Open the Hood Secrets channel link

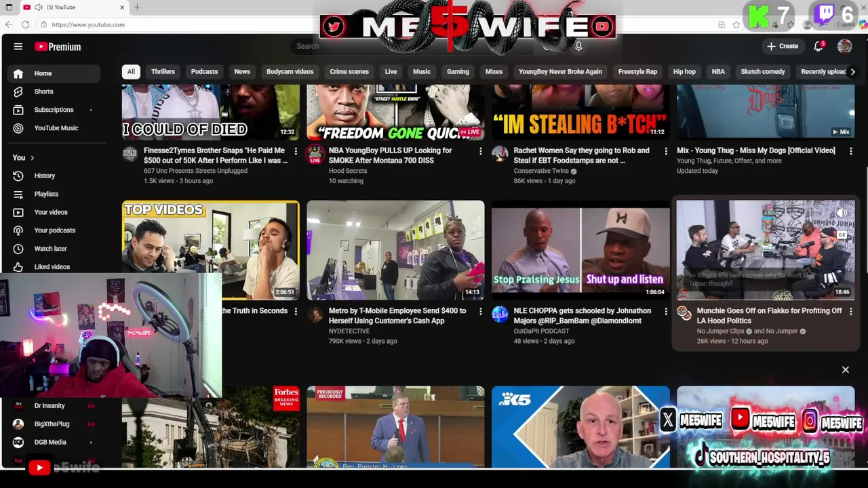(x=348, y=171)
